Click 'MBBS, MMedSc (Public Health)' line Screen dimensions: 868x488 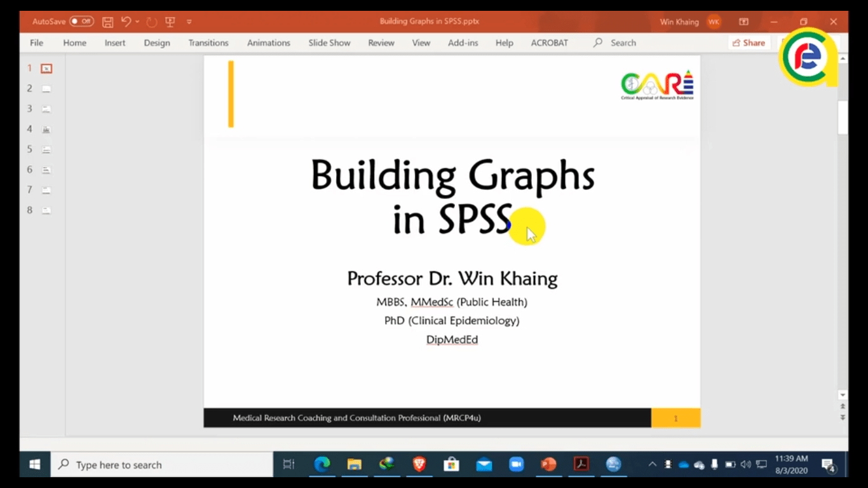tap(452, 302)
